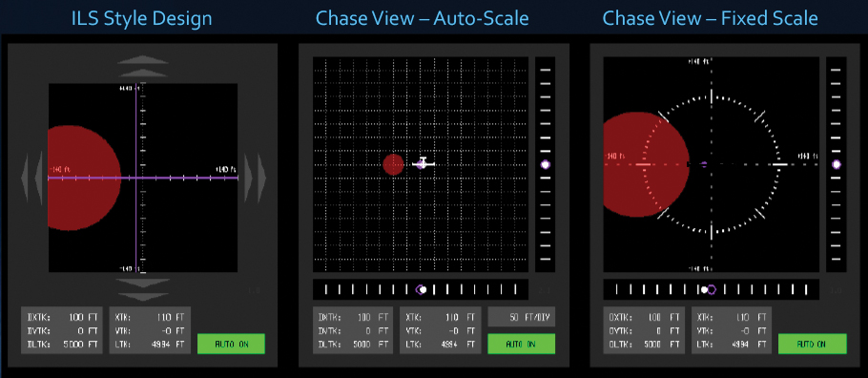The image size is (868, 378).
Task: Select the large red circle in Fixed Scale view
Action: [x=646, y=164]
